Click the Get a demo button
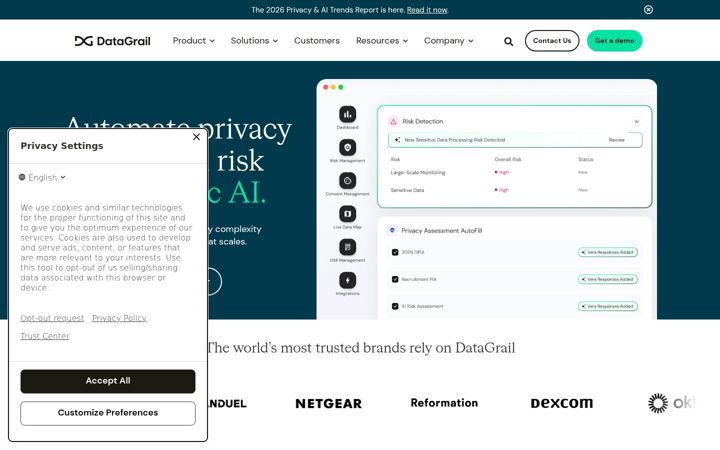 614,41
